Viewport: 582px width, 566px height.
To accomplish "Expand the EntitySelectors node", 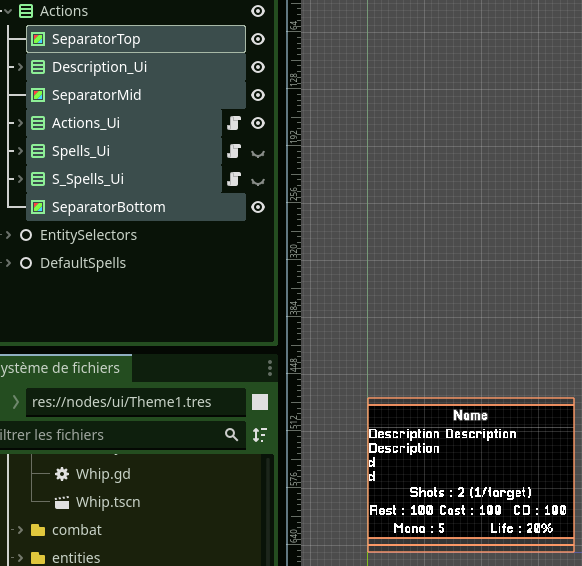I will click(9, 235).
